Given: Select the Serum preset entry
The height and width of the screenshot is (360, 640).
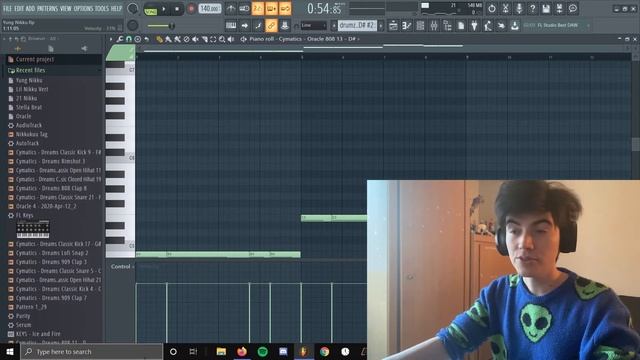Looking at the screenshot, I should (23, 325).
